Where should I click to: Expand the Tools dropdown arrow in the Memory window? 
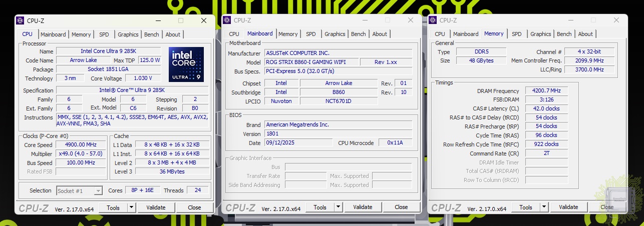click(x=544, y=207)
